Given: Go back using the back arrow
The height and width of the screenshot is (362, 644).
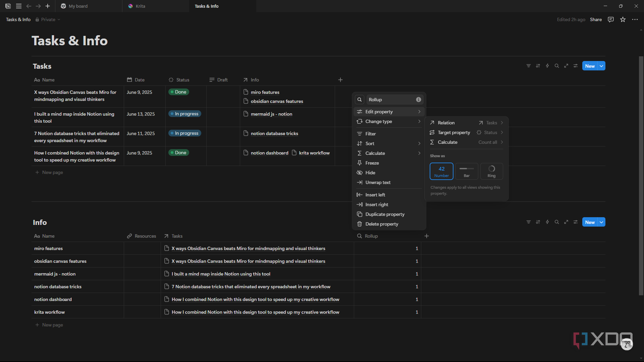Looking at the screenshot, I should tap(29, 6).
